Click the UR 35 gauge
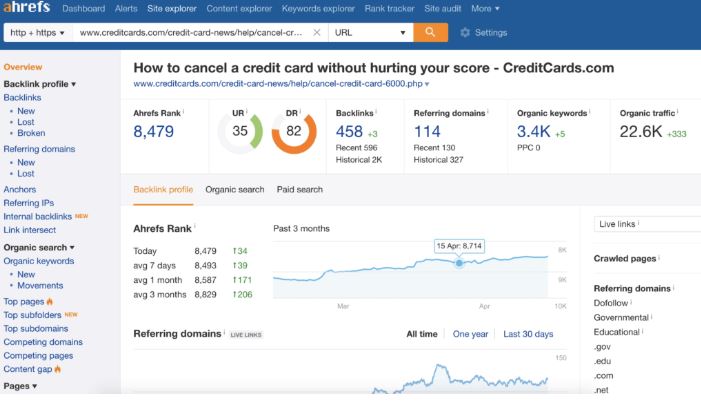This screenshot has width=701, height=416. pyautogui.click(x=240, y=131)
